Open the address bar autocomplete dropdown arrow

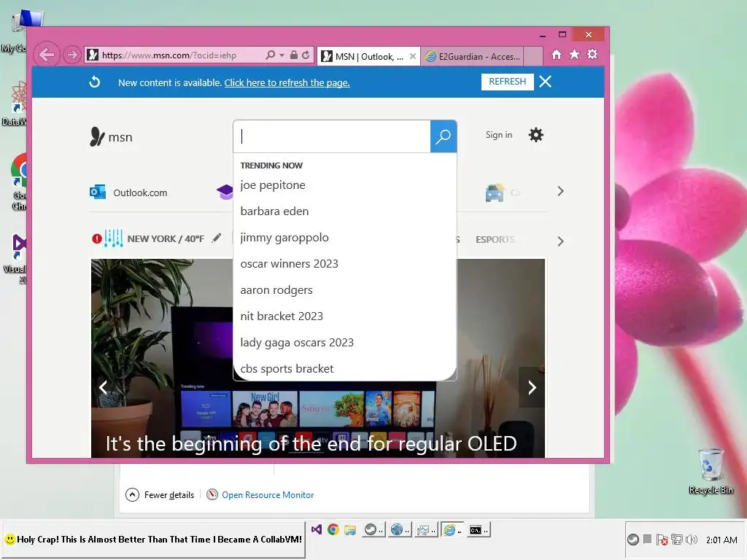click(282, 55)
